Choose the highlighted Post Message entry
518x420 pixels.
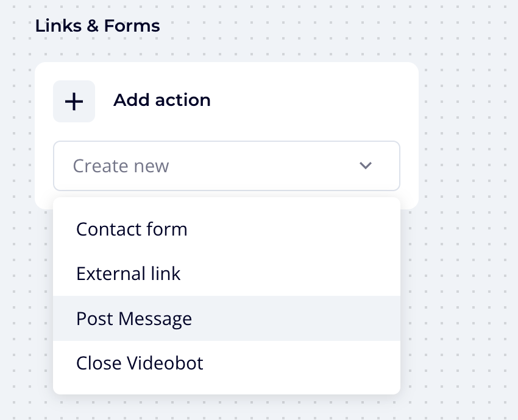[x=133, y=318]
